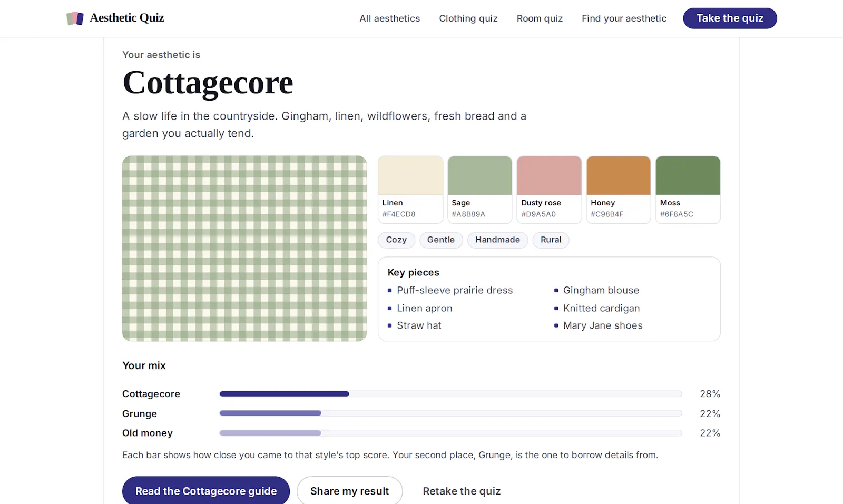
Task: Select the Gentle tag chip
Action: [441, 240]
